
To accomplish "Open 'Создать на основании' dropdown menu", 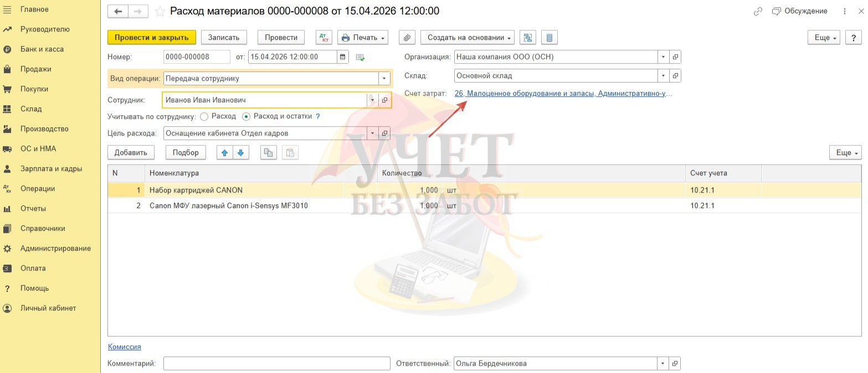I will (x=468, y=38).
